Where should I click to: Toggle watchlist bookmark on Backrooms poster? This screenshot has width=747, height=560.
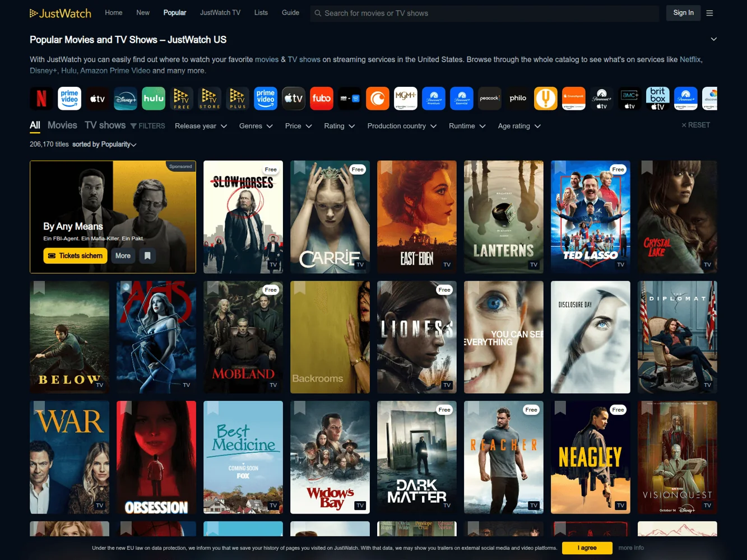pyautogui.click(x=300, y=287)
